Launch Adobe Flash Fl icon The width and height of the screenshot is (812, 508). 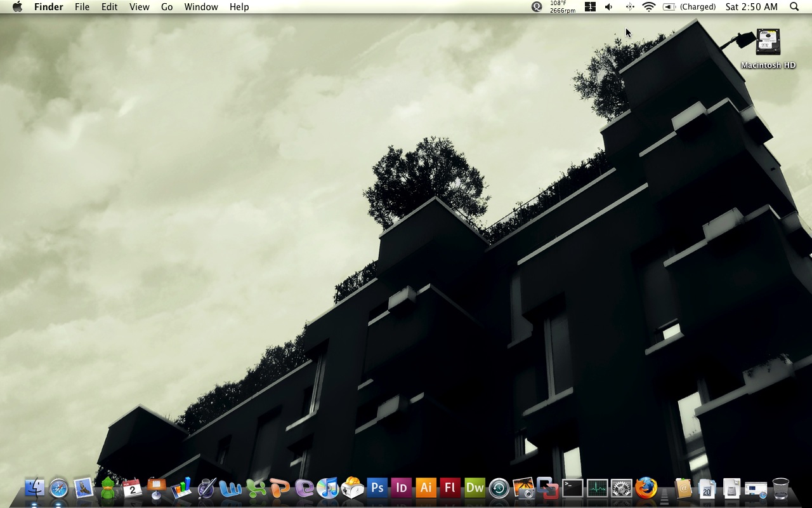[x=450, y=488]
